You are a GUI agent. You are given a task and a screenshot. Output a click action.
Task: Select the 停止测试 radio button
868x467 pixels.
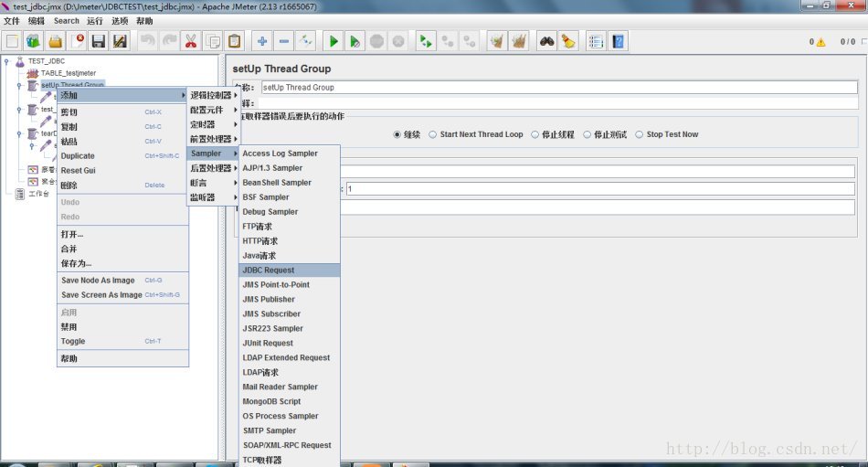coord(587,134)
